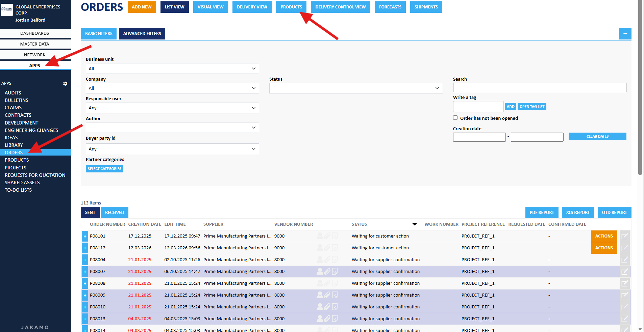This screenshot has height=332, width=644.
Task: Click the Add New order button
Action: 142,7
